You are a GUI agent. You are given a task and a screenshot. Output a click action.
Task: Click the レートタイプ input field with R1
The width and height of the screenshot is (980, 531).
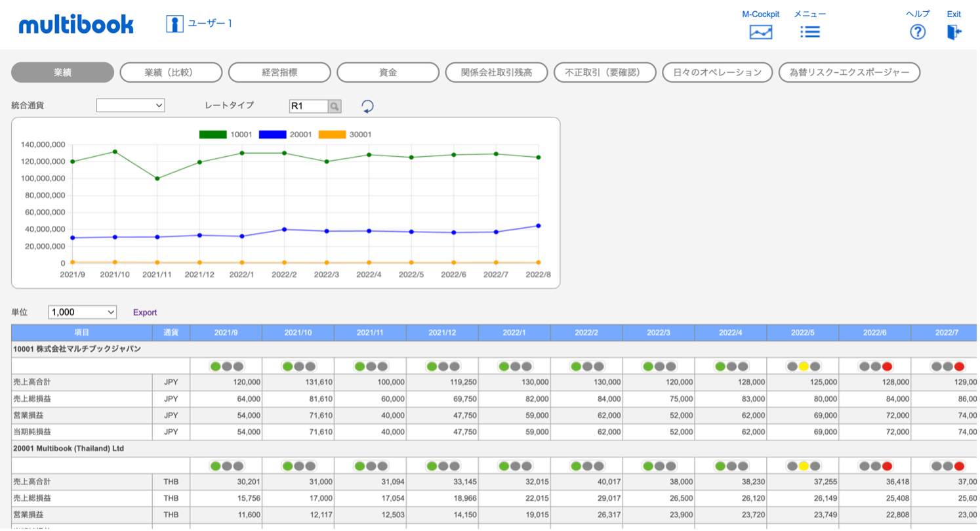coord(308,106)
